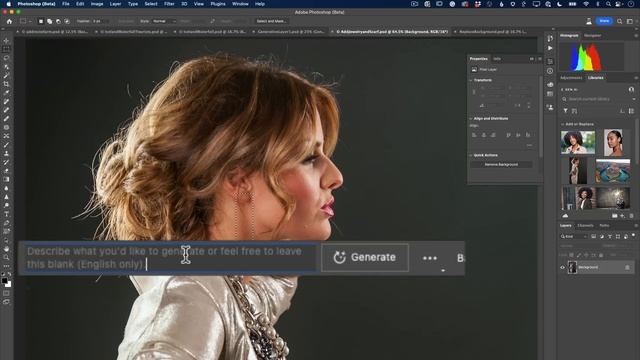
Task: Click the Select and Mask button
Action: [x=271, y=21]
